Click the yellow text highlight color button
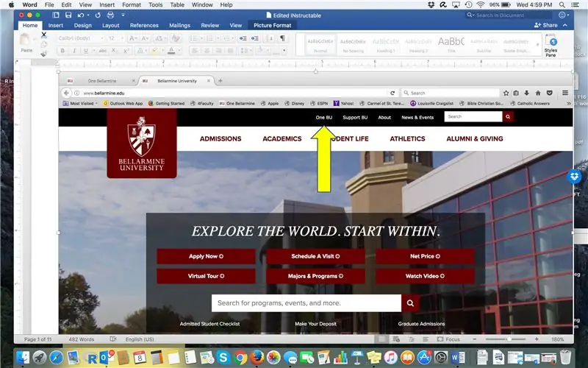This screenshot has width=588, height=368. pyautogui.click(x=154, y=50)
